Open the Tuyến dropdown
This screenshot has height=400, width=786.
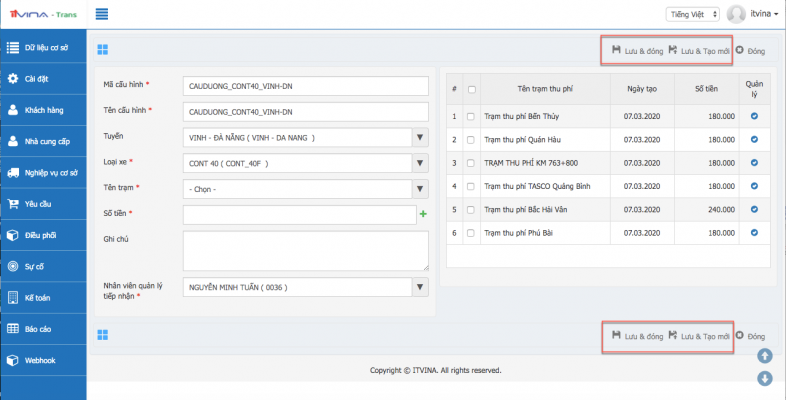tap(306, 137)
